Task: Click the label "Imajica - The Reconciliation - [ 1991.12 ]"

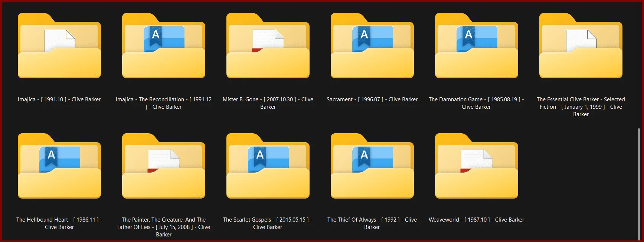Action: (164, 103)
